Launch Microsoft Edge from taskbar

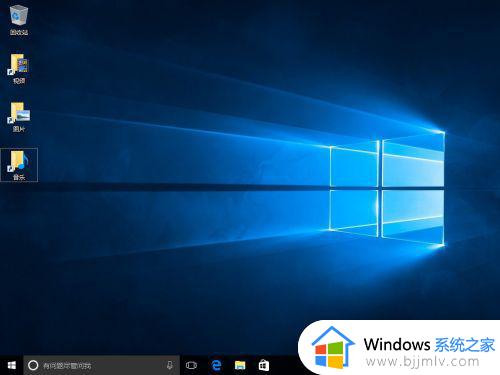(217, 365)
